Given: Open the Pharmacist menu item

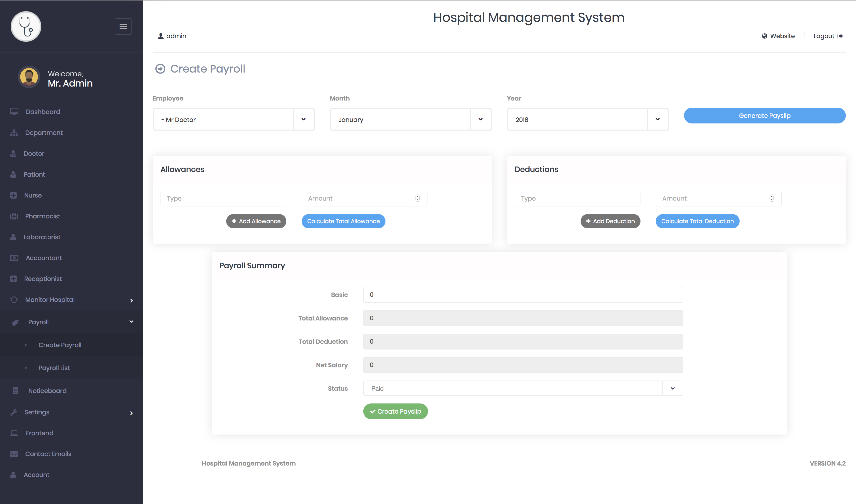Looking at the screenshot, I should (43, 216).
